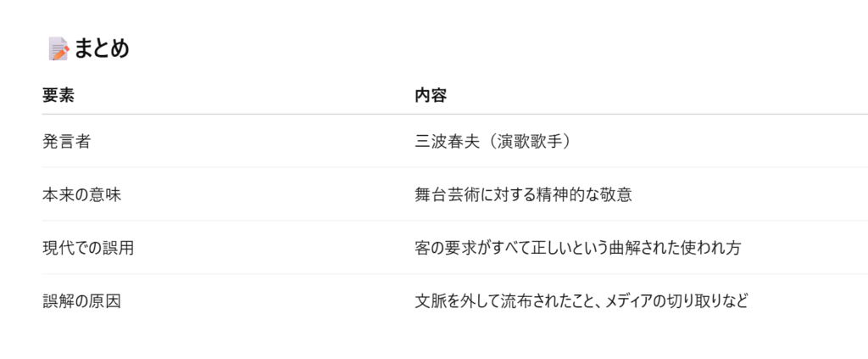Viewport: 868px width, 359px height.
Task: Select the 現代での誤用 row label
Action: (x=88, y=249)
